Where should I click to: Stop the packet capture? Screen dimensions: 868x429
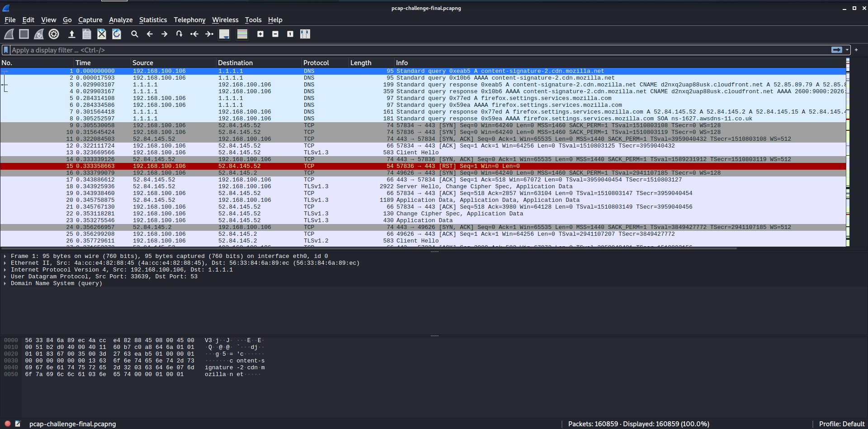(x=24, y=34)
